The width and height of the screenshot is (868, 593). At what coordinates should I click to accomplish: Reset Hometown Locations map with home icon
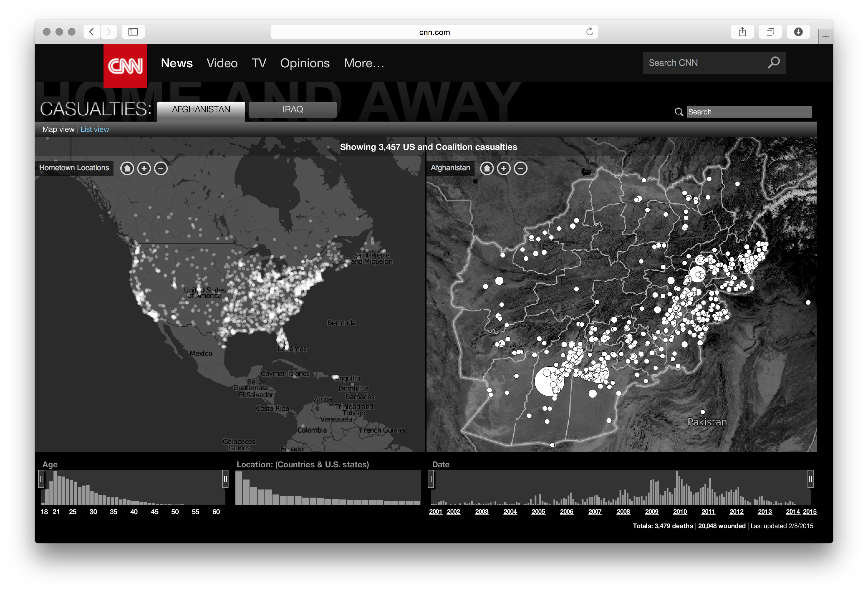[127, 168]
